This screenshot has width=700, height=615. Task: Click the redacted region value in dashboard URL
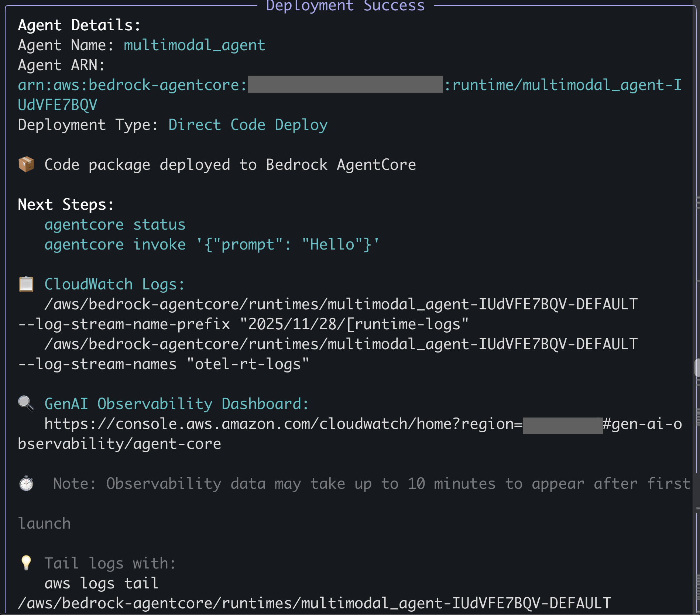[x=562, y=426]
